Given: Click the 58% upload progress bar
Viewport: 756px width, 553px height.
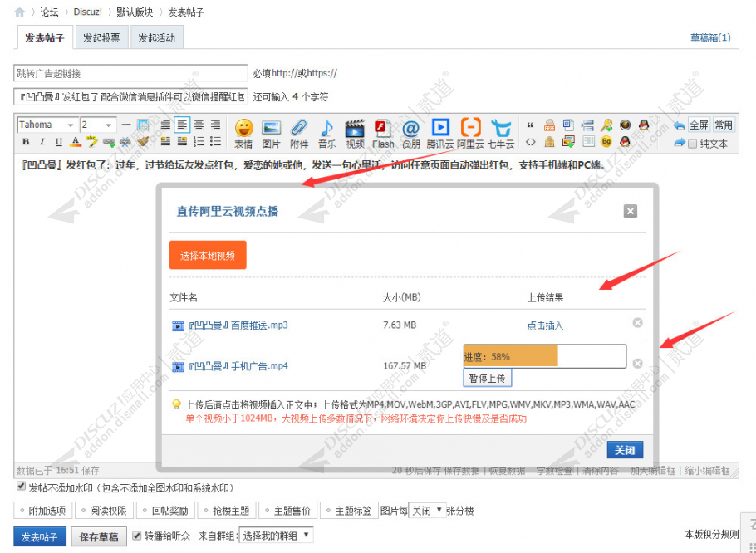Looking at the screenshot, I should click(x=544, y=355).
